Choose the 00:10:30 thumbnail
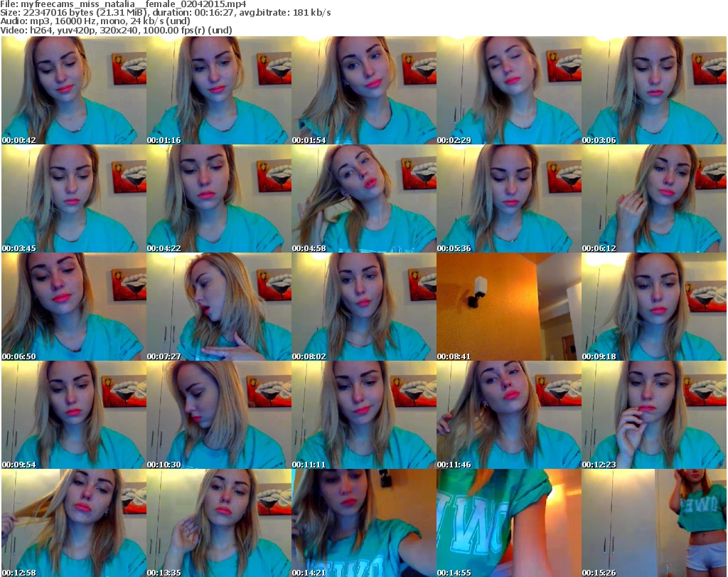The height and width of the screenshot is (577, 728). click(219, 415)
